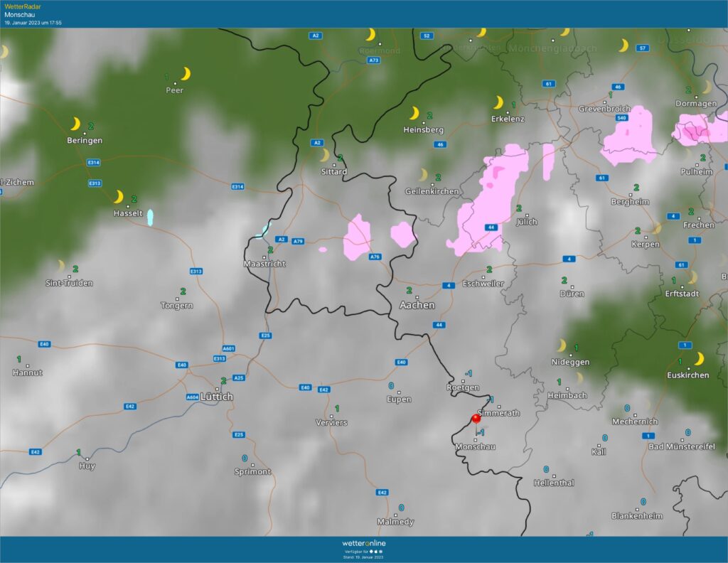The height and width of the screenshot is (563, 728).
Task: Select the moon icon above Euskirchen
Action: [x=699, y=359]
